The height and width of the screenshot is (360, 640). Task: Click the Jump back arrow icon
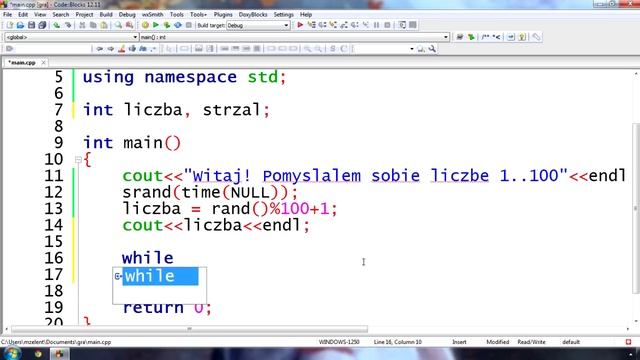(x=99, y=49)
